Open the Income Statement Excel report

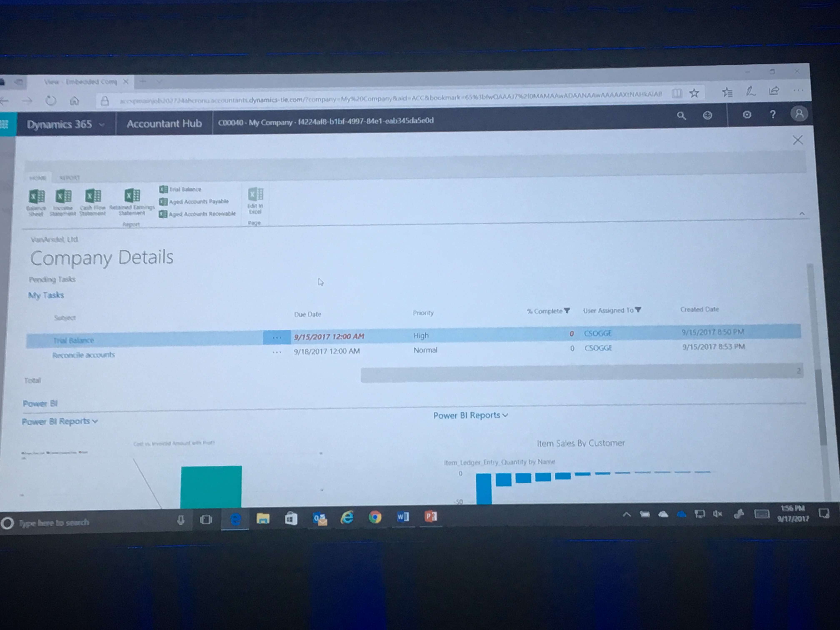63,202
